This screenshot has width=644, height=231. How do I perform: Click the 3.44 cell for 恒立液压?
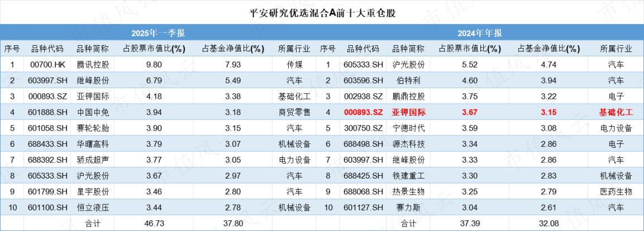tap(154, 208)
